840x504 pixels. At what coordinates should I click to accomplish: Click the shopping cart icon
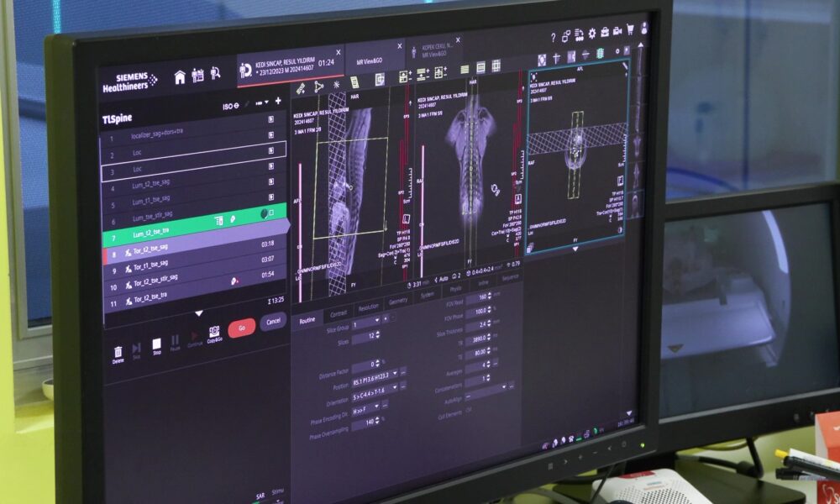tap(629, 30)
